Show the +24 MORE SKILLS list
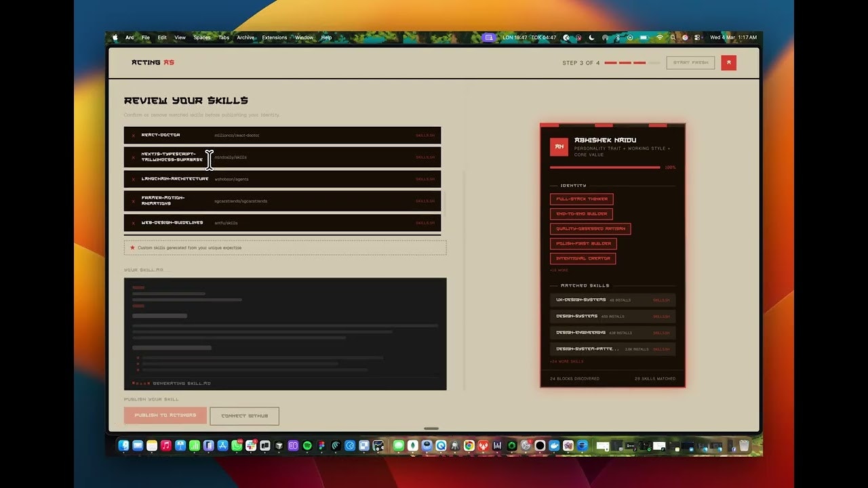This screenshot has height=488, width=868. 566,361
